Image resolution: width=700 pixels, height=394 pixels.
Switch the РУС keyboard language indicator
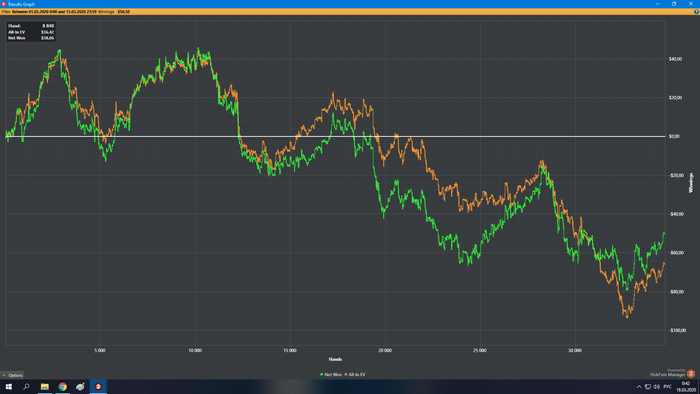coord(667,387)
